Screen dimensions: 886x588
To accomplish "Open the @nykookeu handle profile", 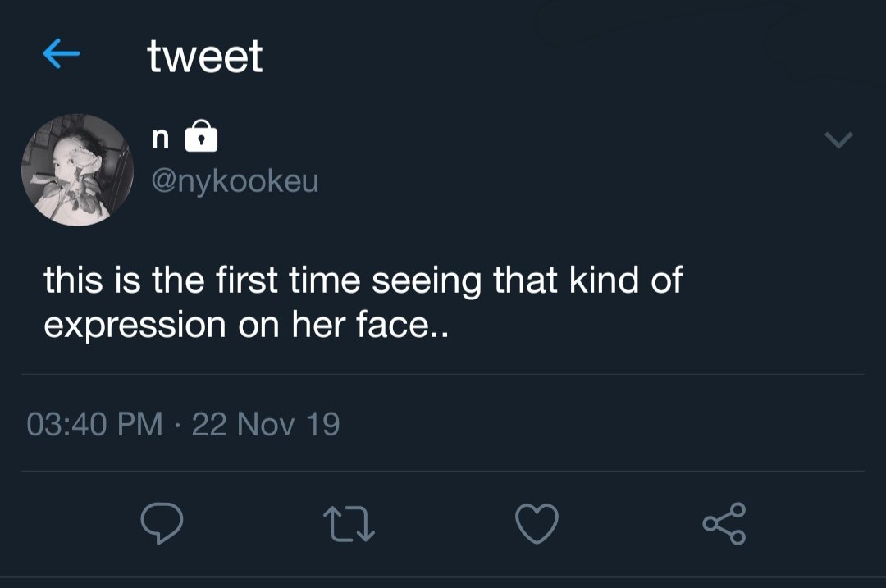I will click(x=233, y=180).
